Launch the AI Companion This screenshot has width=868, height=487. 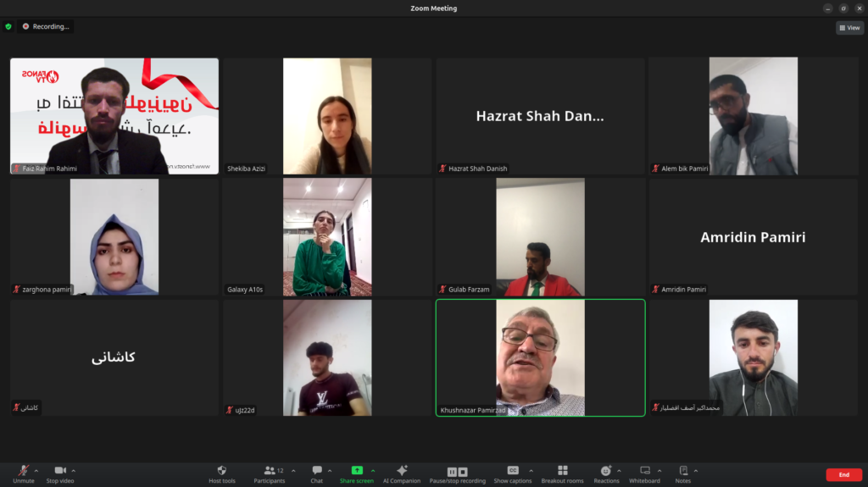tap(402, 470)
